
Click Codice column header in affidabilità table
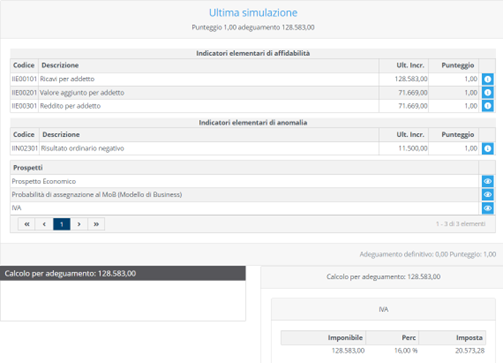(x=24, y=65)
